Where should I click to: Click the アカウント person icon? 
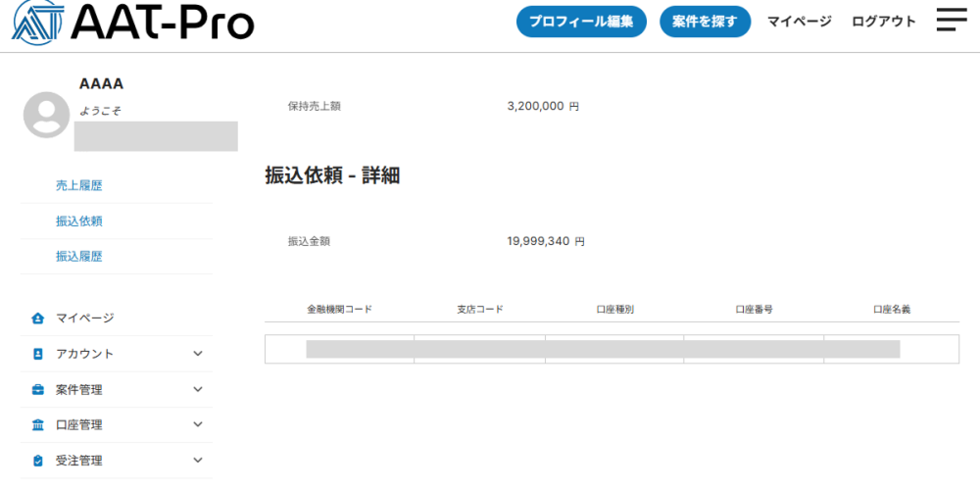[x=38, y=354]
